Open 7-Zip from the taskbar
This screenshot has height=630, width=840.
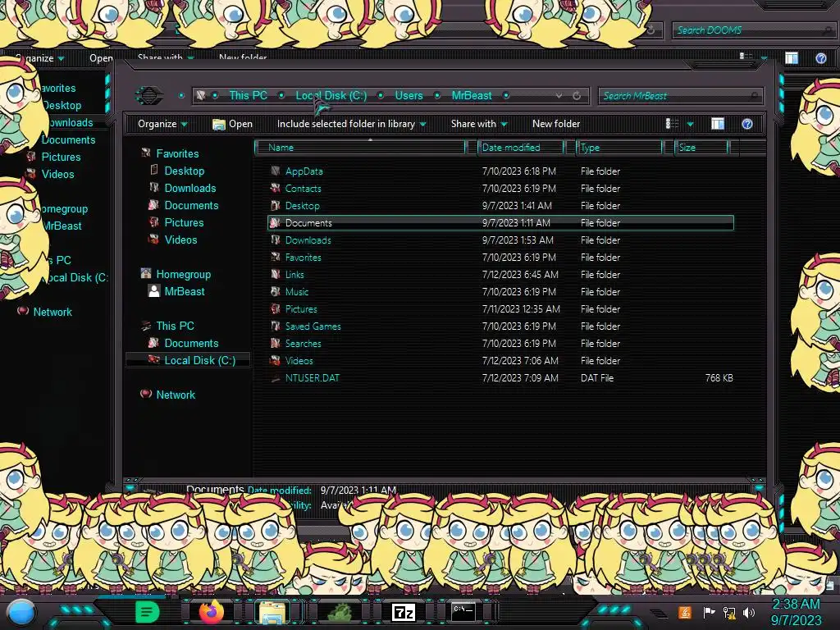[404, 612]
